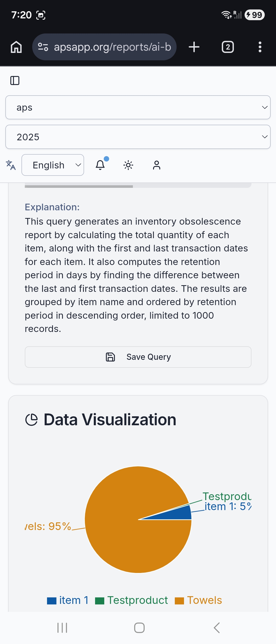
Task: Open the translate language icon
Action: click(x=11, y=165)
